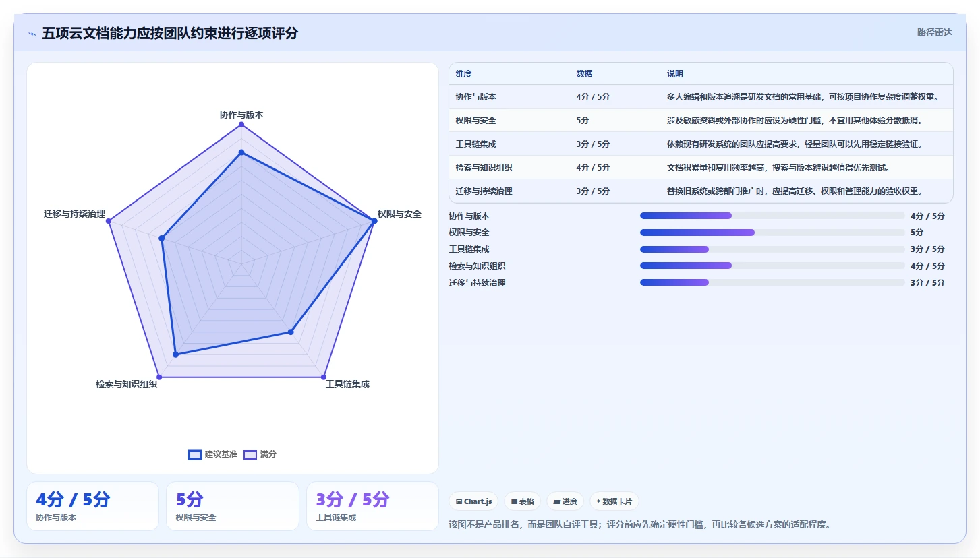Click the 路径雷达 label in the header

point(934,32)
